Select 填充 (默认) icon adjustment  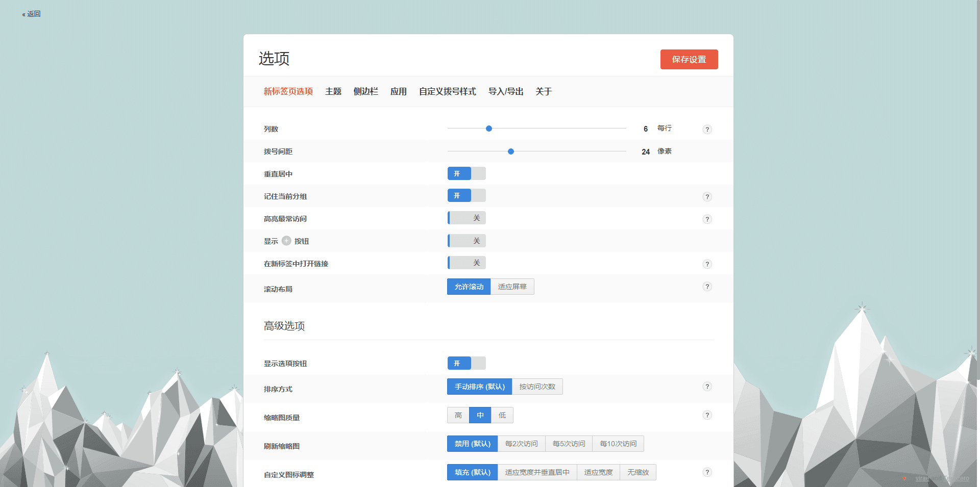(x=473, y=472)
